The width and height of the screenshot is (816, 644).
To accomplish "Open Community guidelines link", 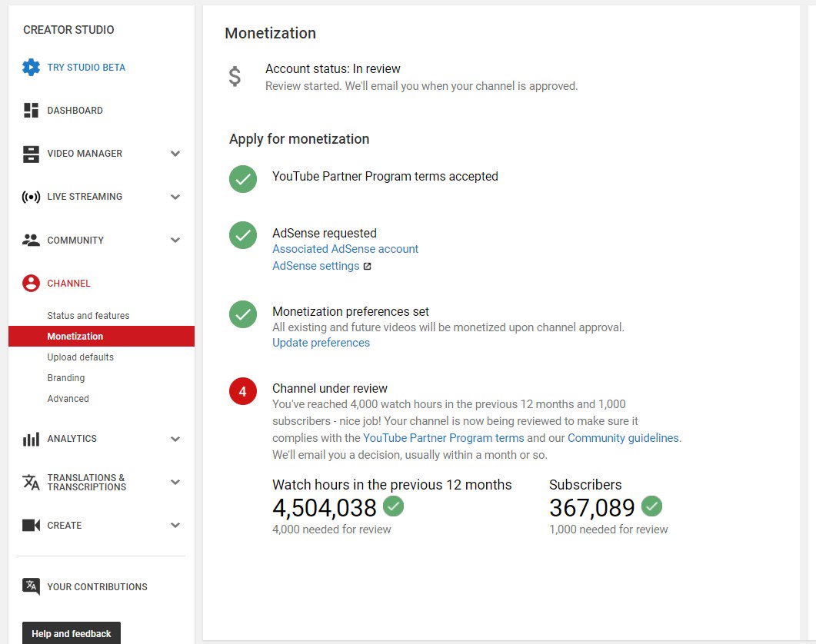I will pos(623,438).
